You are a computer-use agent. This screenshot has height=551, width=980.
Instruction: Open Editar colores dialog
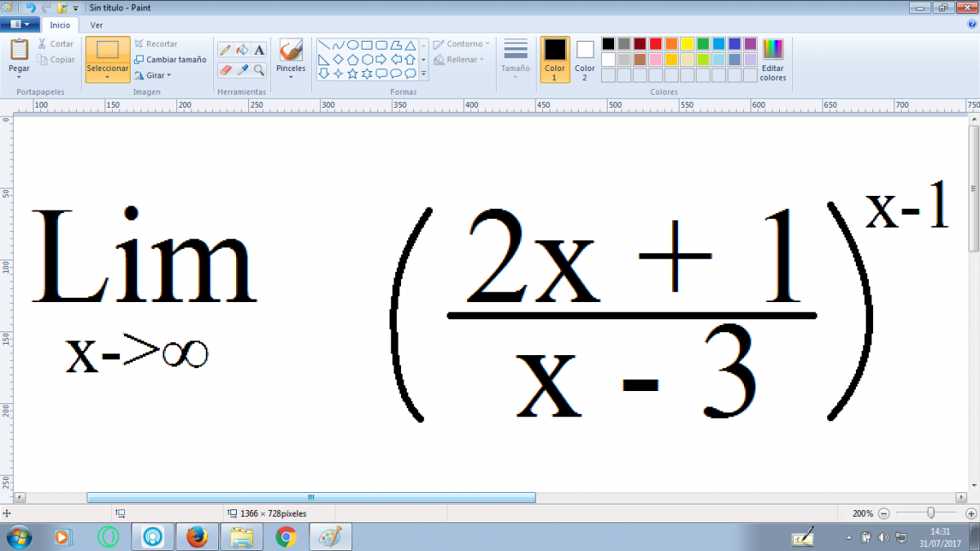(x=773, y=60)
